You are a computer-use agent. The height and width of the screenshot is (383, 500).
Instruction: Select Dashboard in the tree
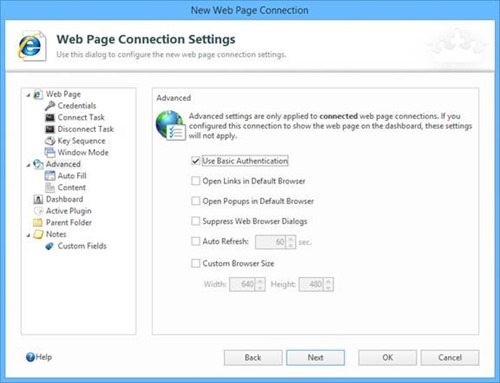64,199
